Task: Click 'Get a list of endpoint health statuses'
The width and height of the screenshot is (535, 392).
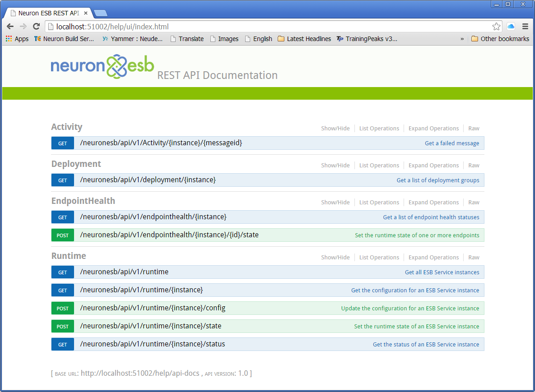Action: (431, 217)
